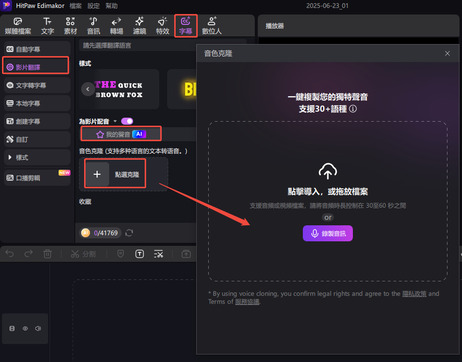The image size is (462, 362).
Task: Select 影片翻譯 video translation in sidebar
Action: (36, 67)
